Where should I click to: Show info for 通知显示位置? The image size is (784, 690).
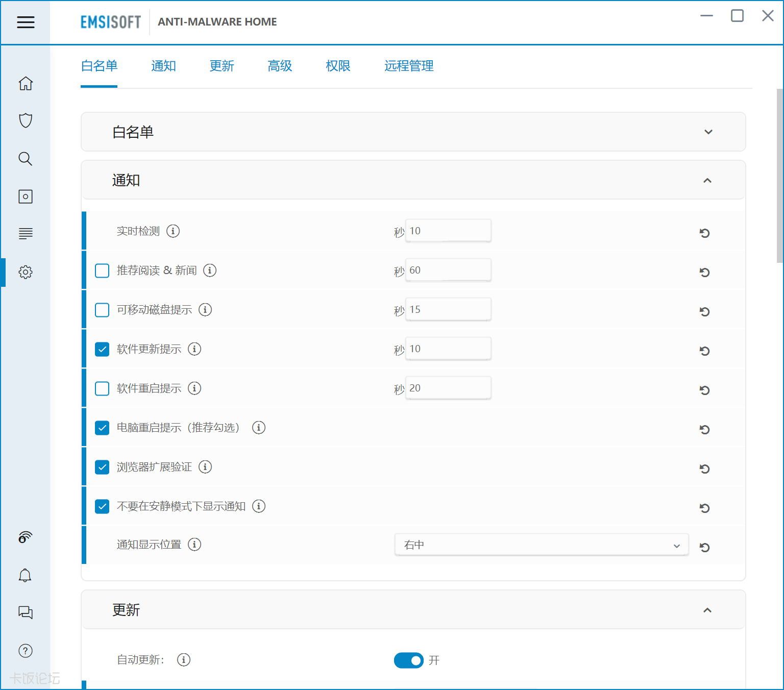tap(194, 545)
